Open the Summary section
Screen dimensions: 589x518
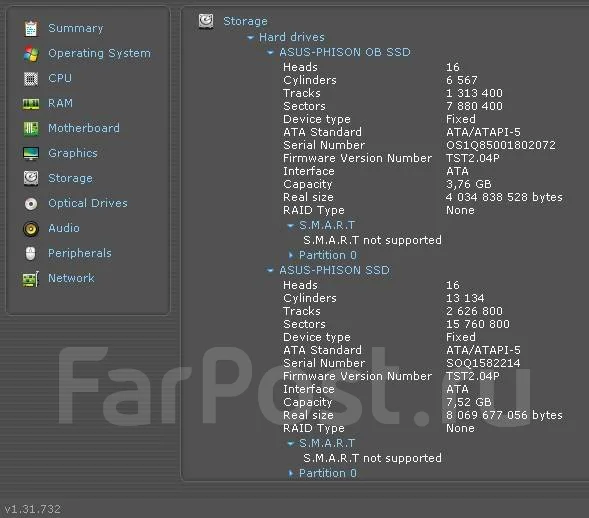pos(76,28)
